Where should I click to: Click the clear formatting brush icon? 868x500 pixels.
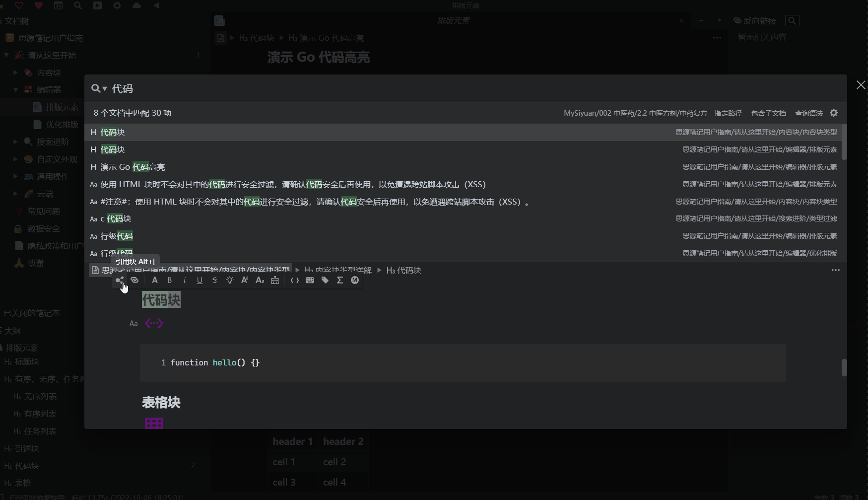[x=275, y=280]
